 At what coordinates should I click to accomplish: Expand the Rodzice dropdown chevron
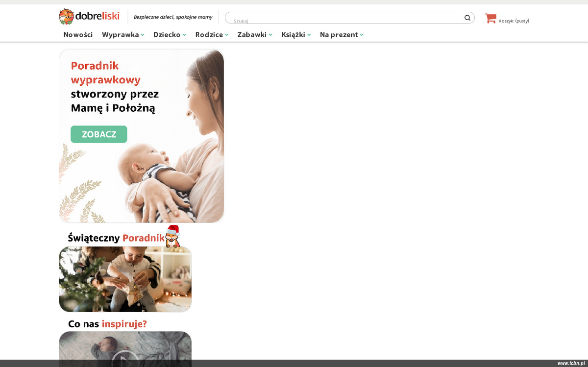pos(227,35)
